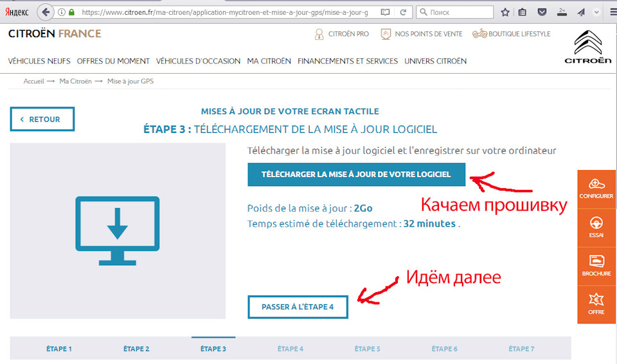The width and height of the screenshot is (617, 364).
Task: Open the Offres du Moment menu
Action: (x=113, y=61)
